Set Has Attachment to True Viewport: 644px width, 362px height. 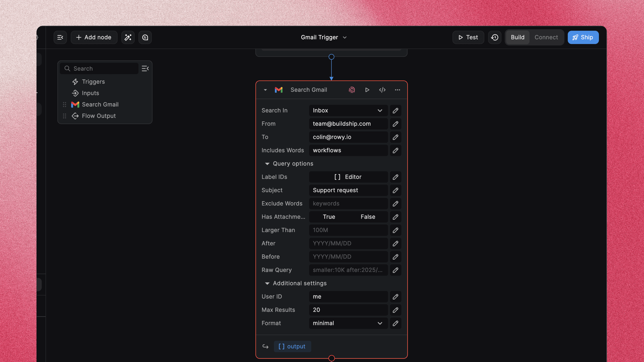click(x=329, y=217)
